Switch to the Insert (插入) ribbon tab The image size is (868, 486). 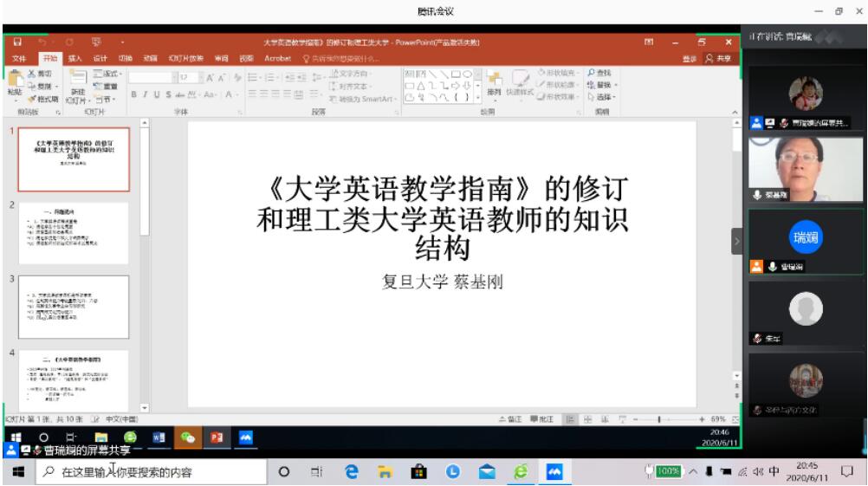pyautogui.click(x=74, y=58)
